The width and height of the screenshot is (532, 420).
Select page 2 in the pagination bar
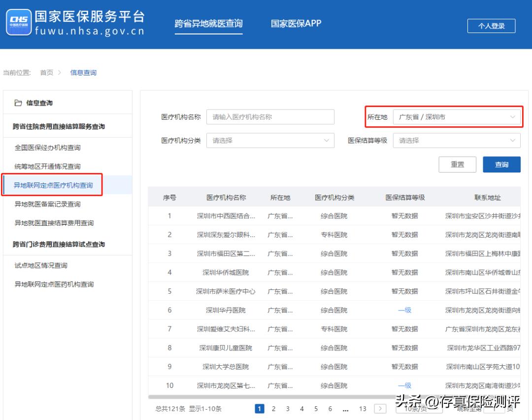273,409
